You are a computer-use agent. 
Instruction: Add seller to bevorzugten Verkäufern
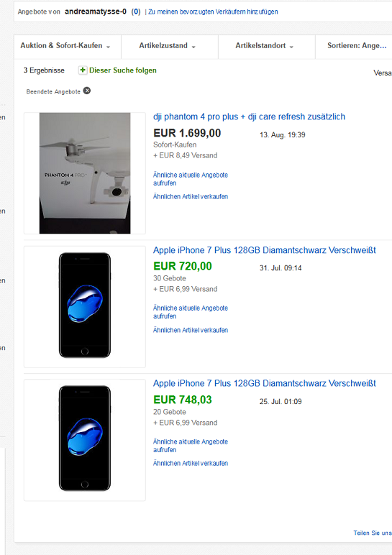[213, 12]
